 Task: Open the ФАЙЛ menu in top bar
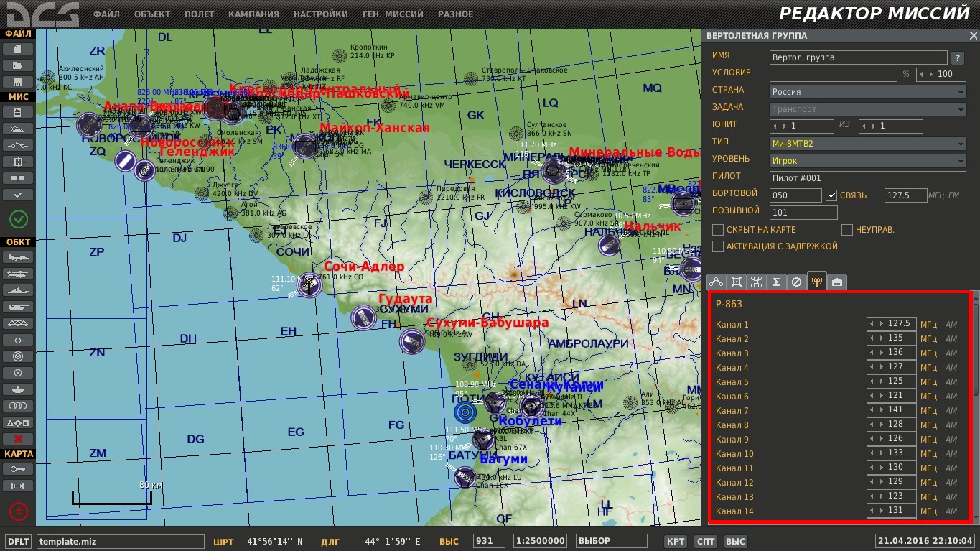(x=106, y=14)
